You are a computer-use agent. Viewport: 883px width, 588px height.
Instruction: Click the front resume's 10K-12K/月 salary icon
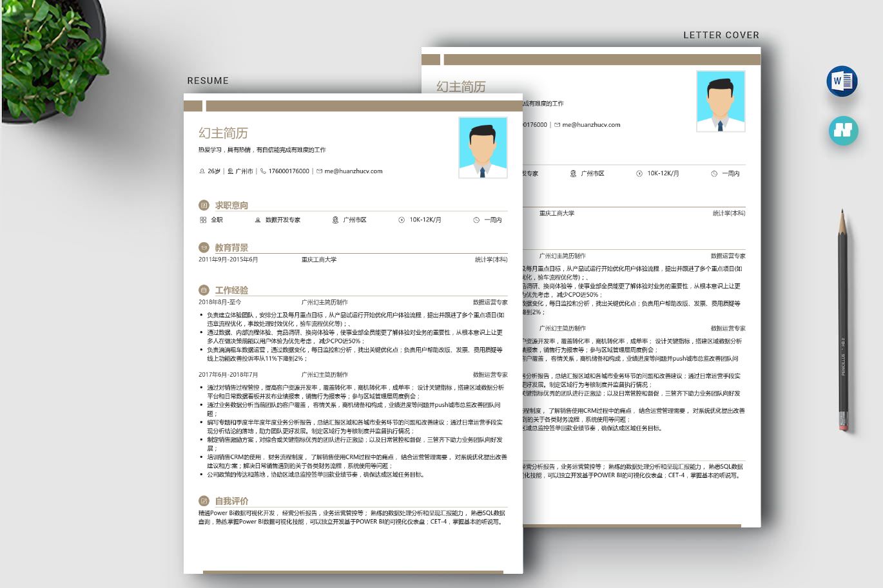click(402, 220)
